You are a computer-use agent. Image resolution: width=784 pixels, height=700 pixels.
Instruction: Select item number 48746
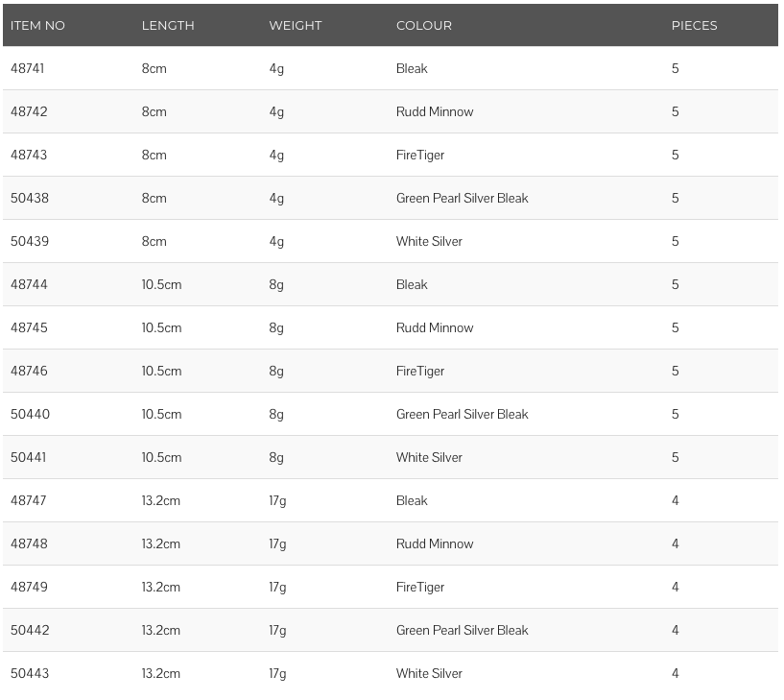click(29, 371)
